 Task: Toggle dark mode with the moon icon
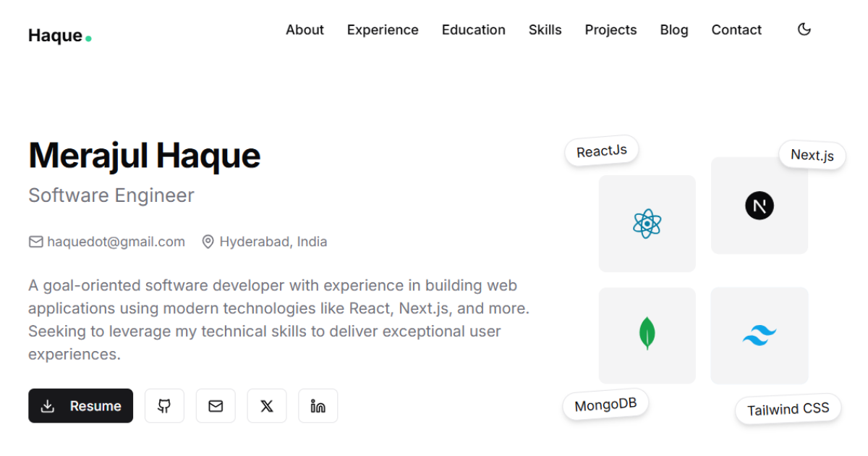pyautogui.click(x=804, y=29)
